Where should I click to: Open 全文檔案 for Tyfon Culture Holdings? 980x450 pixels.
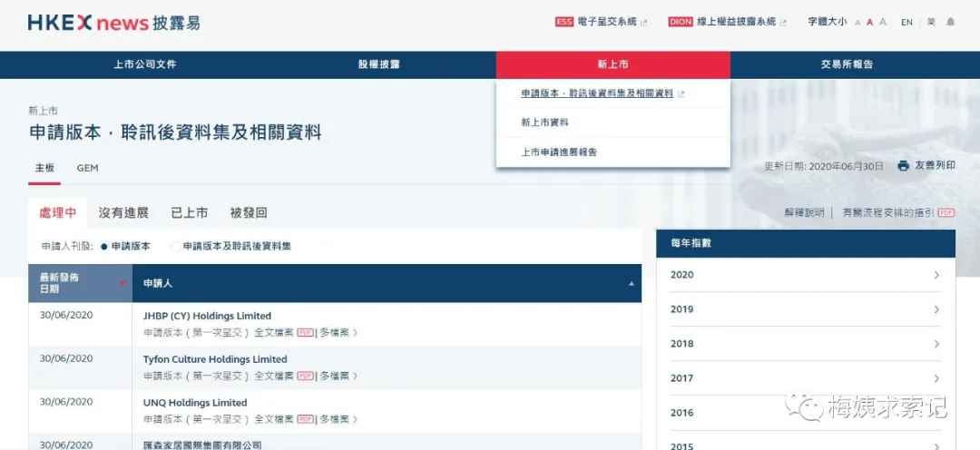pos(274,376)
